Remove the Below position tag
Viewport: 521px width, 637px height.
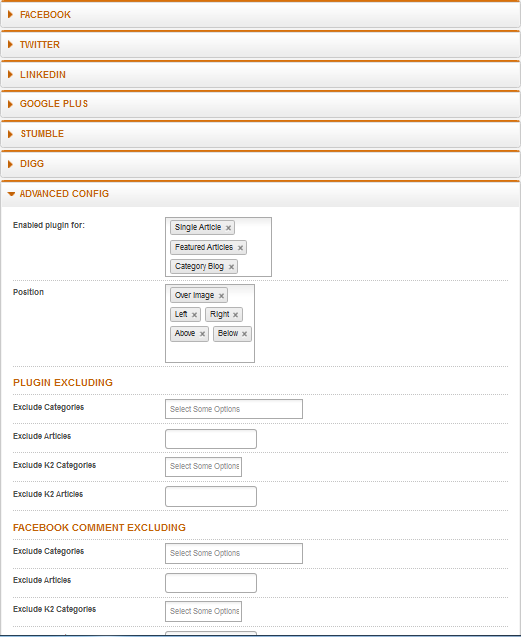[244, 334]
